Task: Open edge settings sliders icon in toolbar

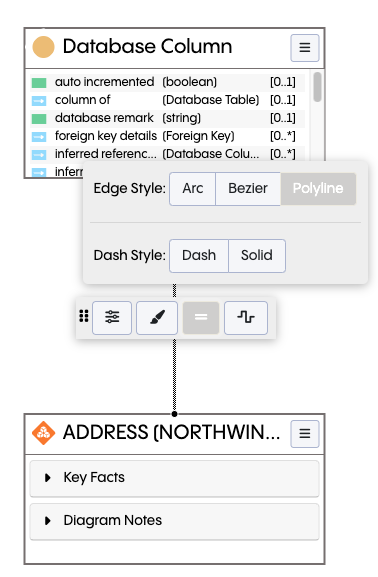Action: tap(112, 318)
